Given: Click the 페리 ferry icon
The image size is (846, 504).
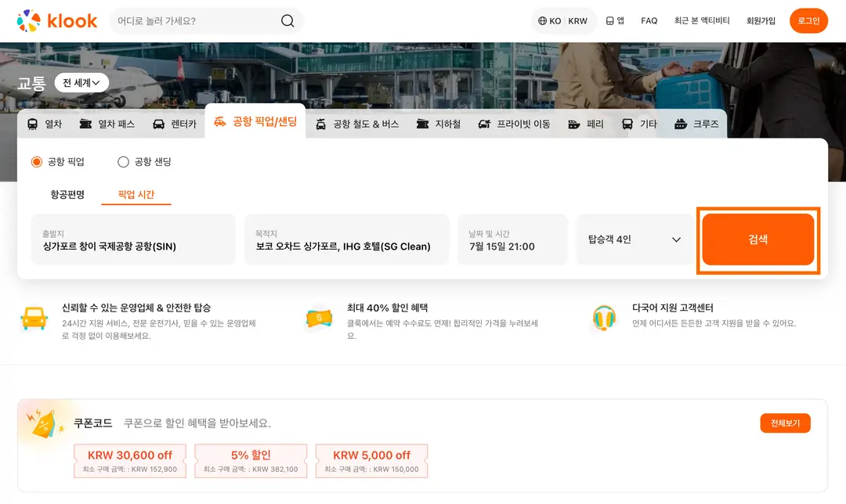Looking at the screenshot, I should click(x=574, y=124).
